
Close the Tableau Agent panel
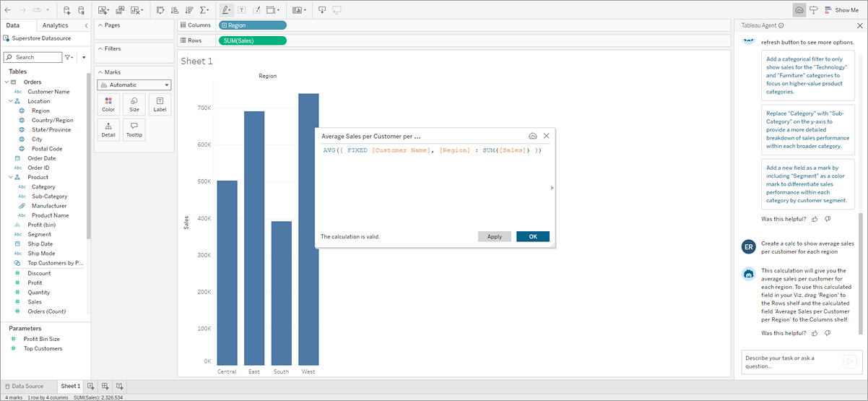859,25
